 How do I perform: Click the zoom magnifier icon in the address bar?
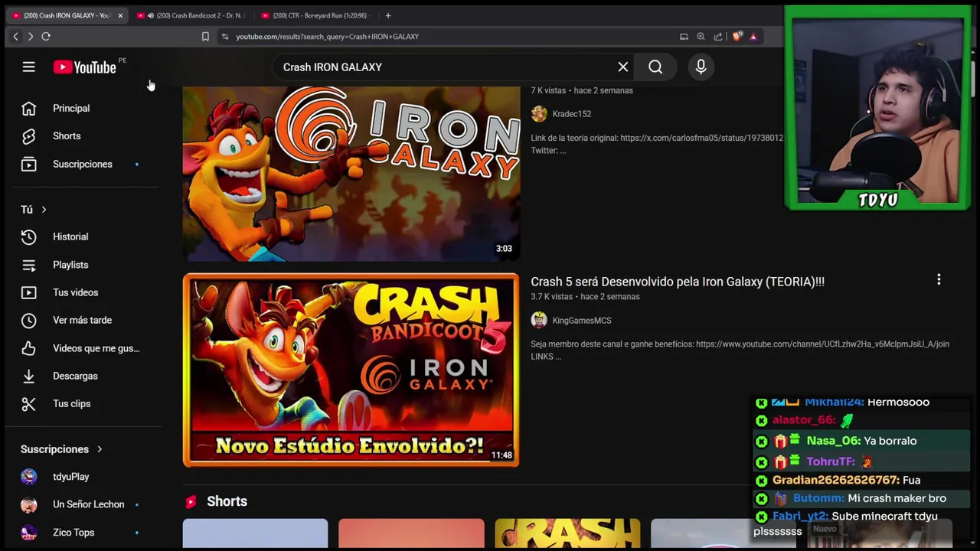click(x=701, y=37)
